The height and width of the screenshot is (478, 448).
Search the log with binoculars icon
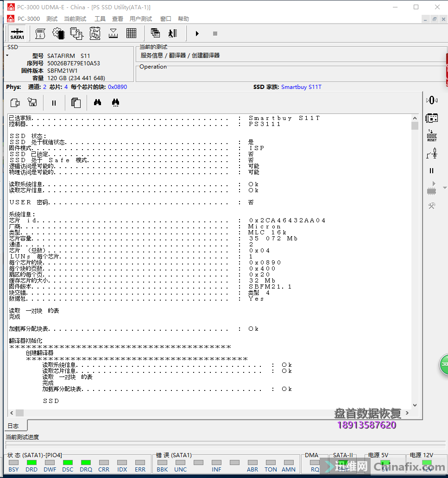pos(98,102)
